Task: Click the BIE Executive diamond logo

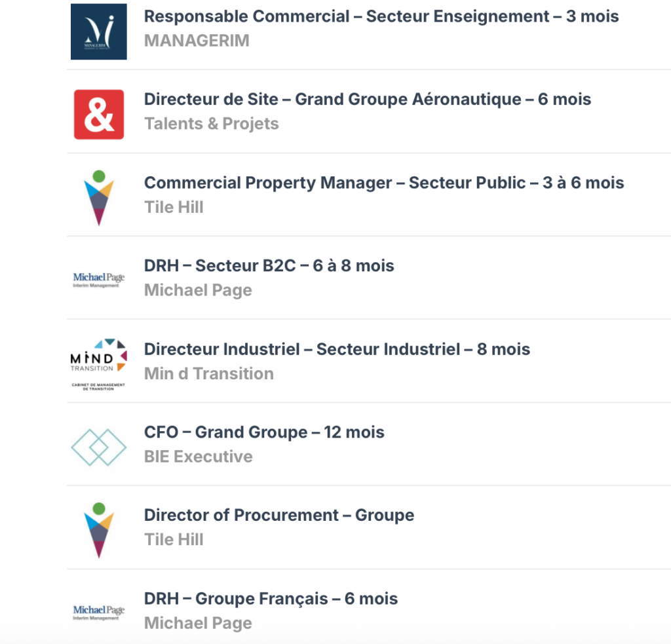Action: pyautogui.click(x=98, y=447)
